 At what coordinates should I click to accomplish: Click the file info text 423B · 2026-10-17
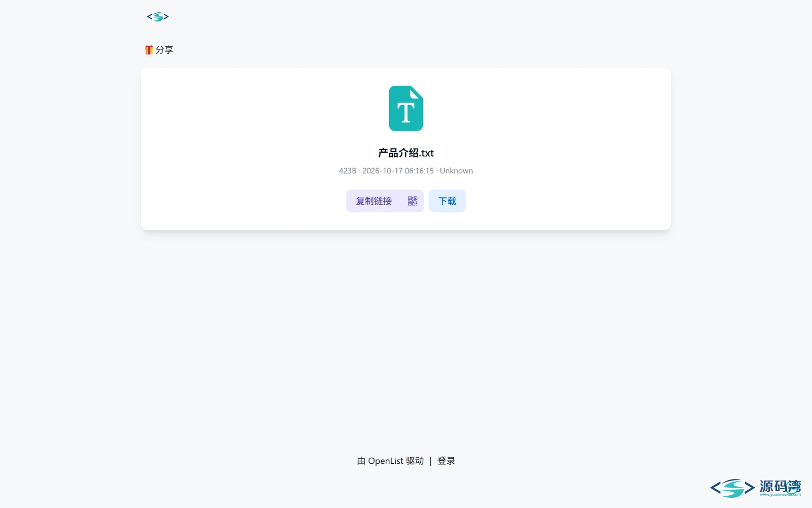pyautogui.click(x=406, y=171)
